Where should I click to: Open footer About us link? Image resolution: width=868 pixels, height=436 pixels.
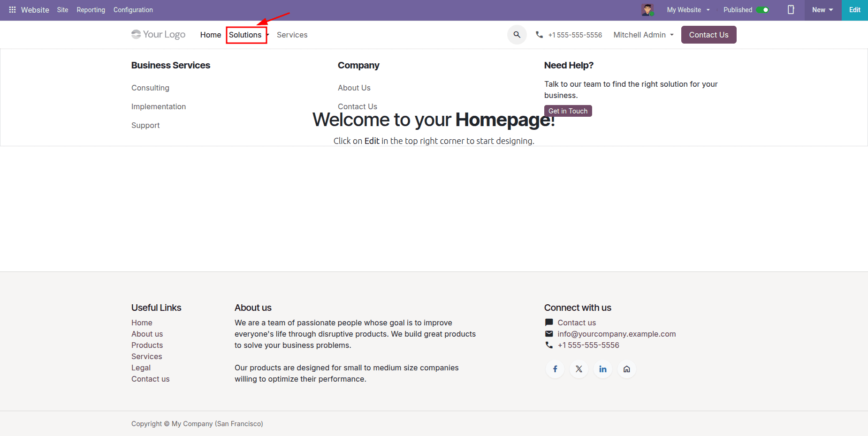tap(147, 334)
